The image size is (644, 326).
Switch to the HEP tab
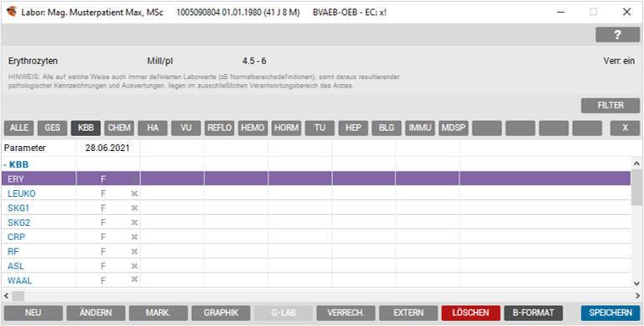353,128
